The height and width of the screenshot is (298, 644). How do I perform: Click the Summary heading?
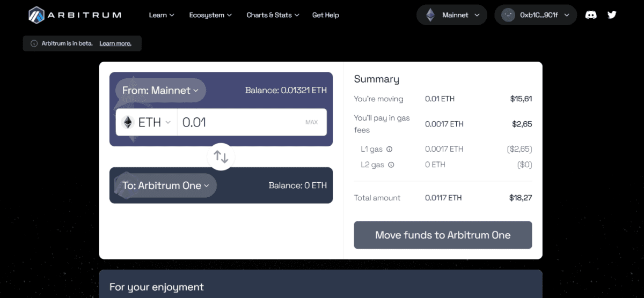(x=377, y=79)
